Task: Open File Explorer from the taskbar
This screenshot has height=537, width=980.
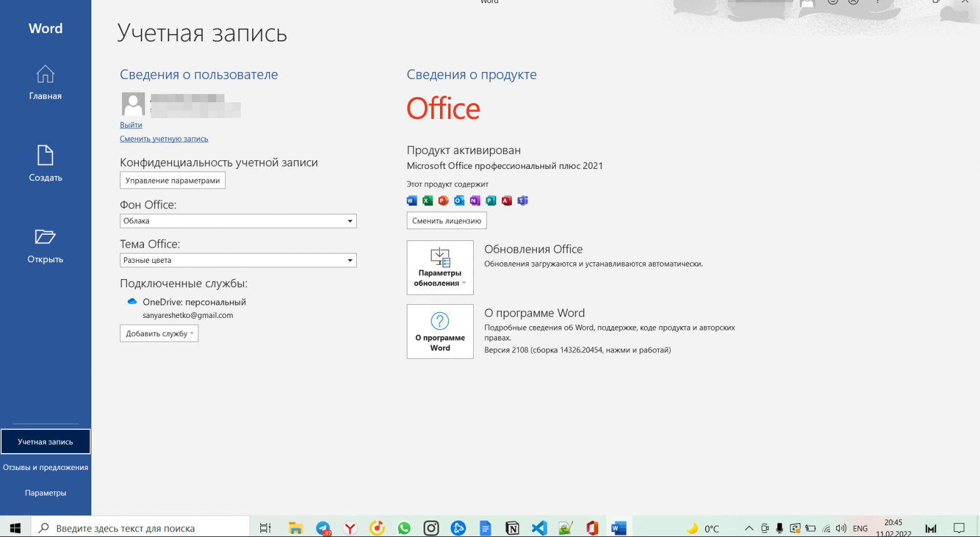Action: 295,528
